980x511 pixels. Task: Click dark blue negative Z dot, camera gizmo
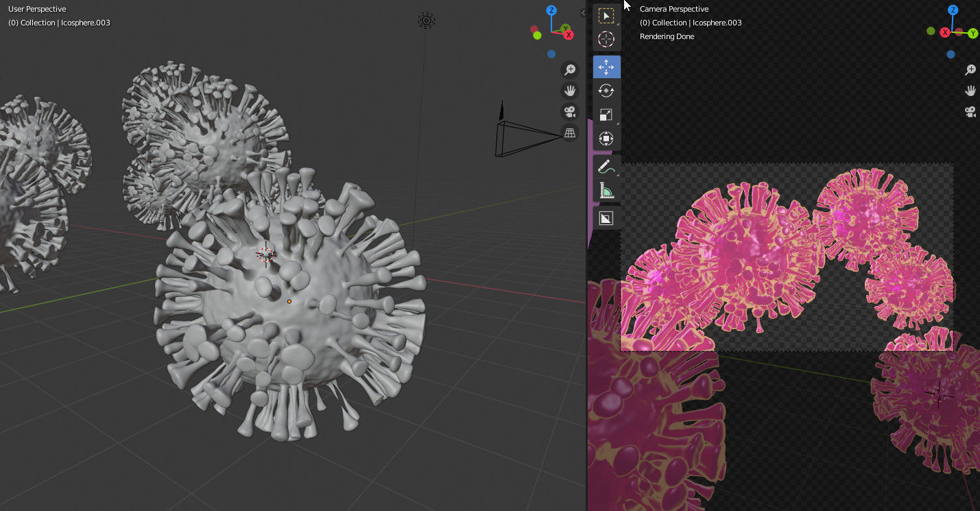(951, 54)
